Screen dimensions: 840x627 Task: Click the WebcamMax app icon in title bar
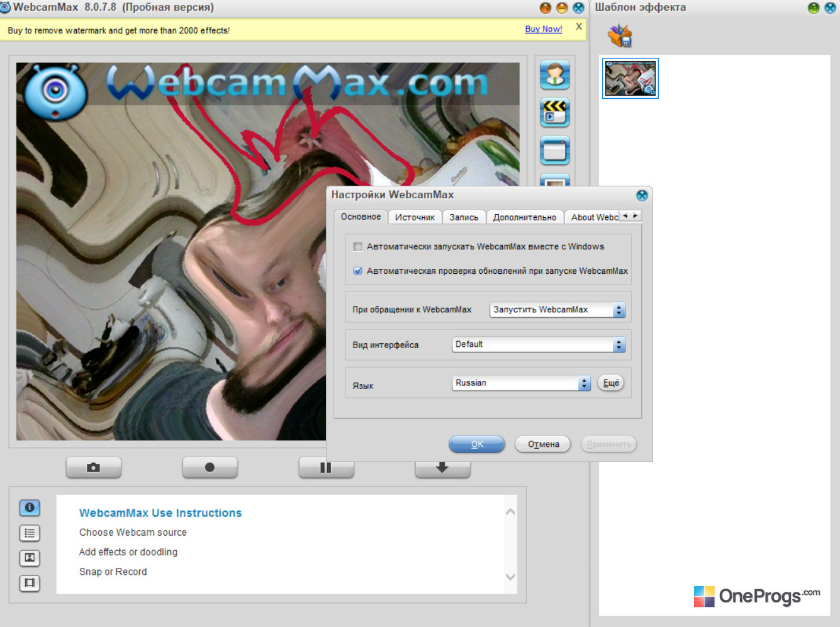point(6,8)
